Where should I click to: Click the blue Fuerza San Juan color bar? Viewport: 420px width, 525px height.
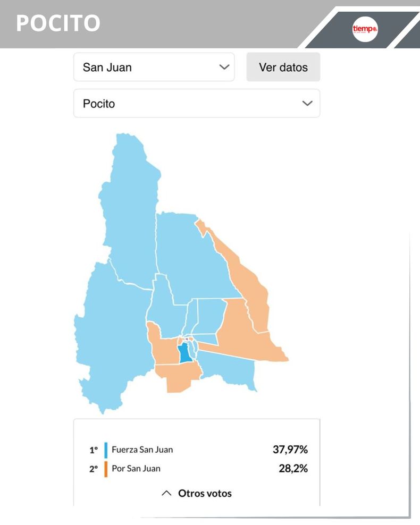[106, 450]
